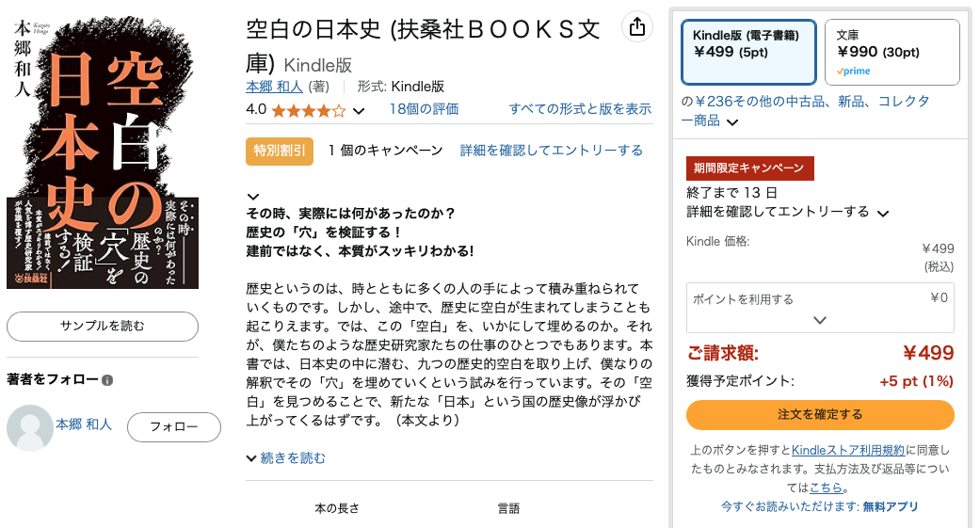The width and height of the screenshot is (980, 528).
Task: Click the share icon beside the title
Action: [637, 27]
